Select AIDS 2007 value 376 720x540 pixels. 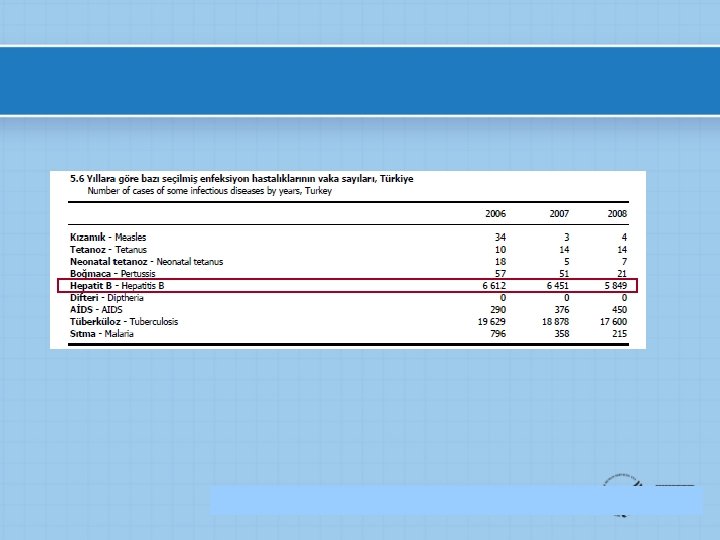(562, 309)
